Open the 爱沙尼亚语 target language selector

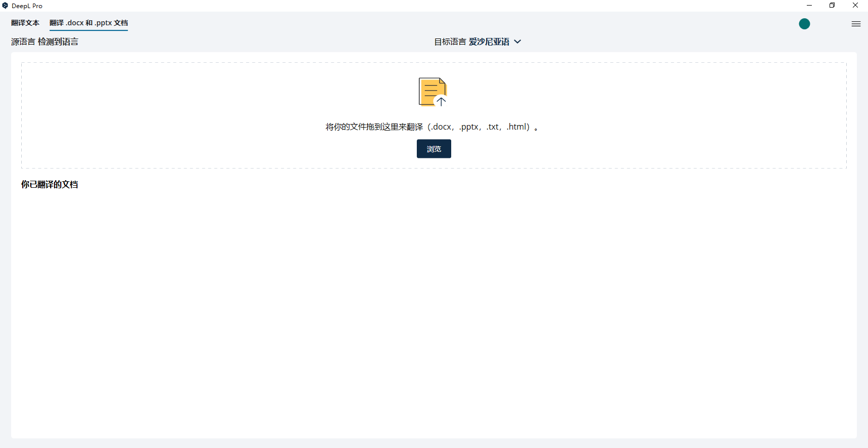489,42
